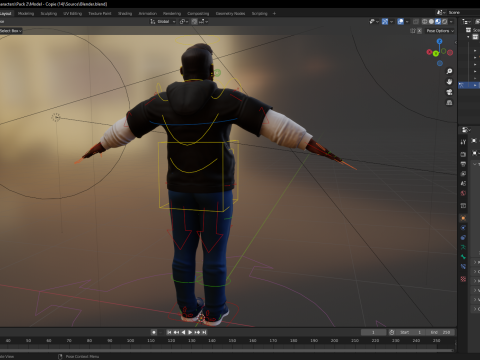480x360 pixels.
Task: Open the properties editor type dropdown
Action: tap(466, 130)
